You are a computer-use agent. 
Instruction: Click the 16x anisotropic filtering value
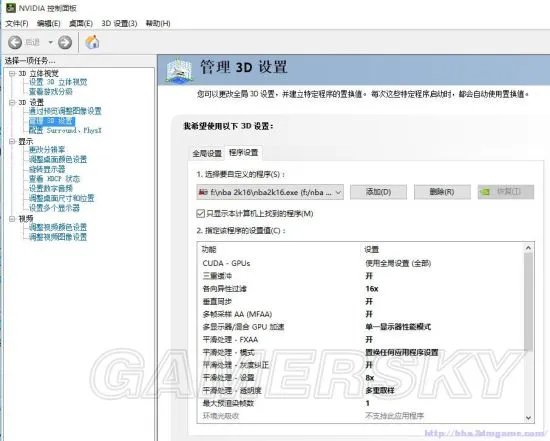(x=372, y=289)
